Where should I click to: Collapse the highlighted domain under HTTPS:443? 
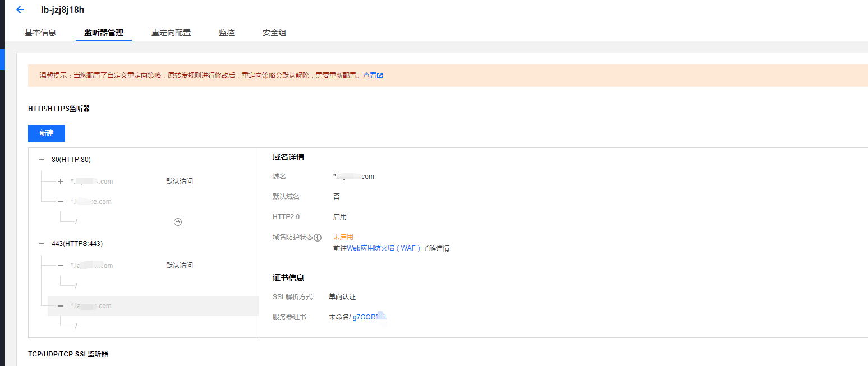[x=61, y=306]
